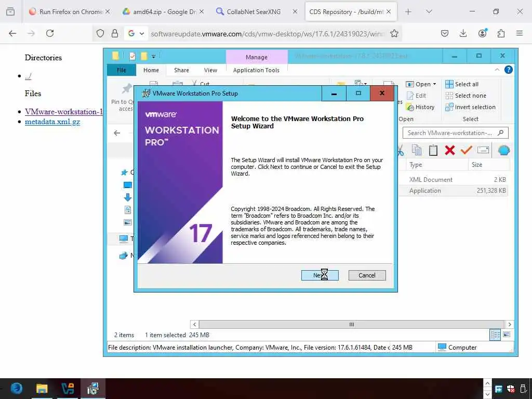Click Select all in the ribbon
532x399 pixels.
462,84
